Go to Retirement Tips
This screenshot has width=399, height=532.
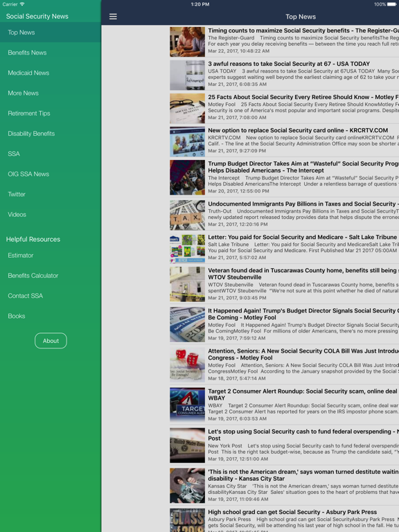click(51, 114)
